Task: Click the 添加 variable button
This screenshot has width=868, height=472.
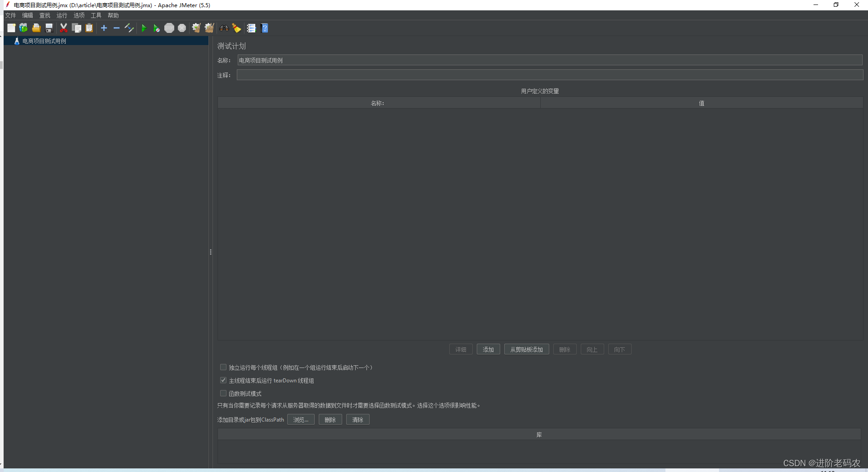Action: click(x=488, y=349)
